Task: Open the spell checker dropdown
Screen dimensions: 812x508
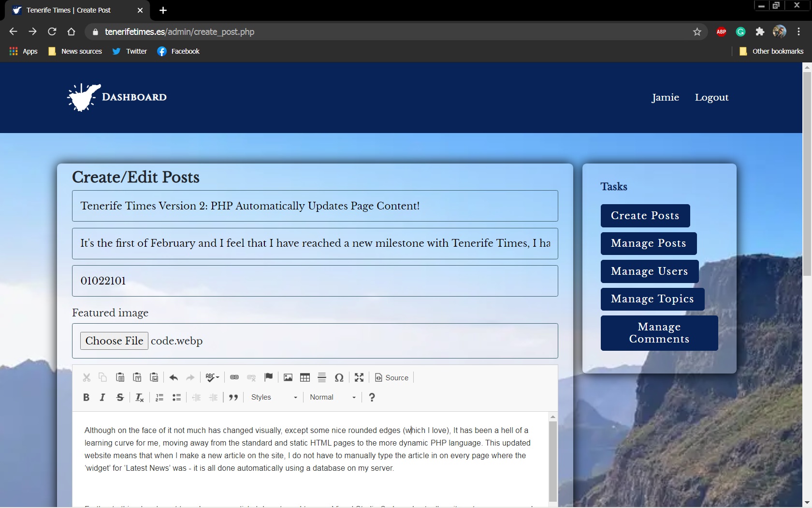Action: pyautogui.click(x=212, y=377)
